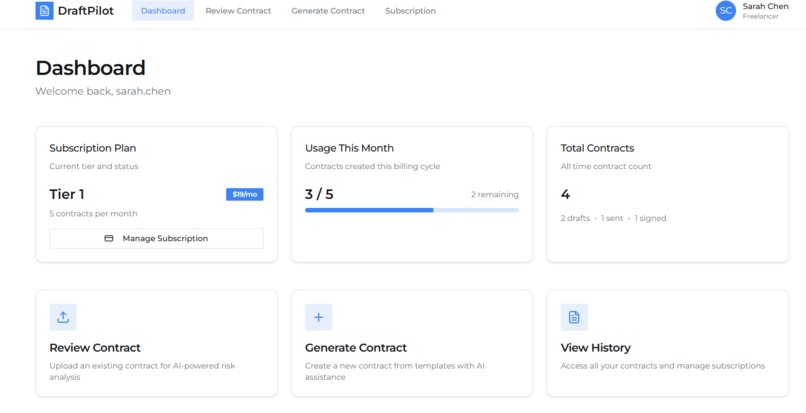Click the DraftPilot document logo icon
This screenshot has width=806, height=413.
44,11
